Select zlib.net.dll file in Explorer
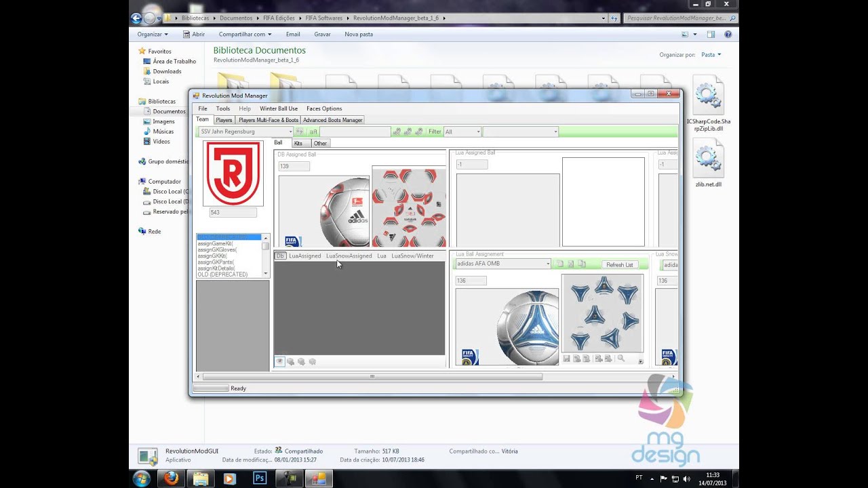The height and width of the screenshot is (488, 868). click(x=709, y=163)
